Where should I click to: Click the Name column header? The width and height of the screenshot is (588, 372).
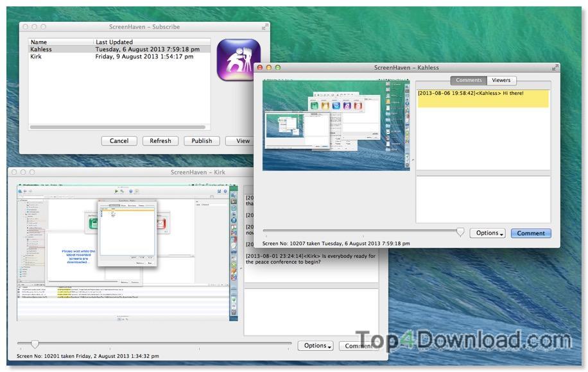coord(61,42)
